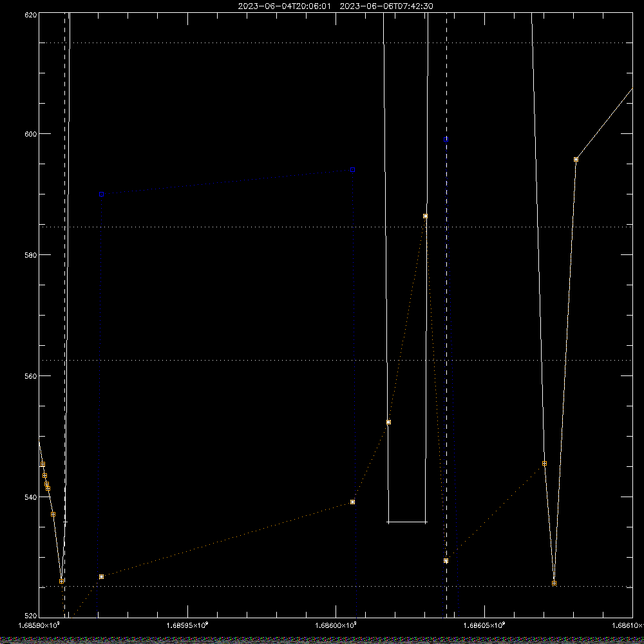Select the orange data point near 539

coord(352,502)
